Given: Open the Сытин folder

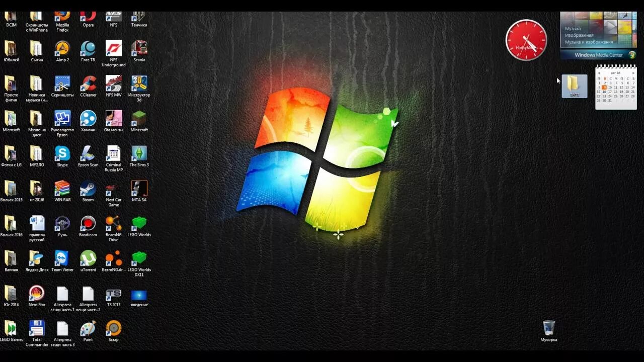Looking at the screenshot, I should pos(37,51).
